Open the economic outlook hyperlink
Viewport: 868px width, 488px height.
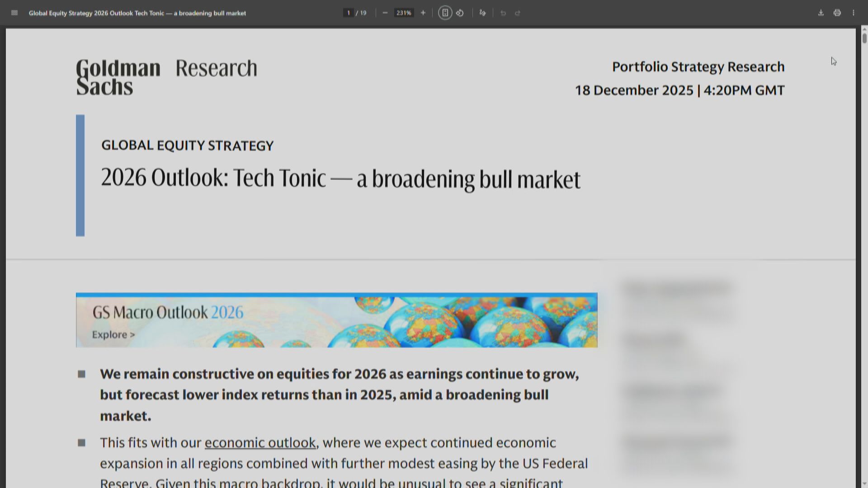click(x=260, y=442)
